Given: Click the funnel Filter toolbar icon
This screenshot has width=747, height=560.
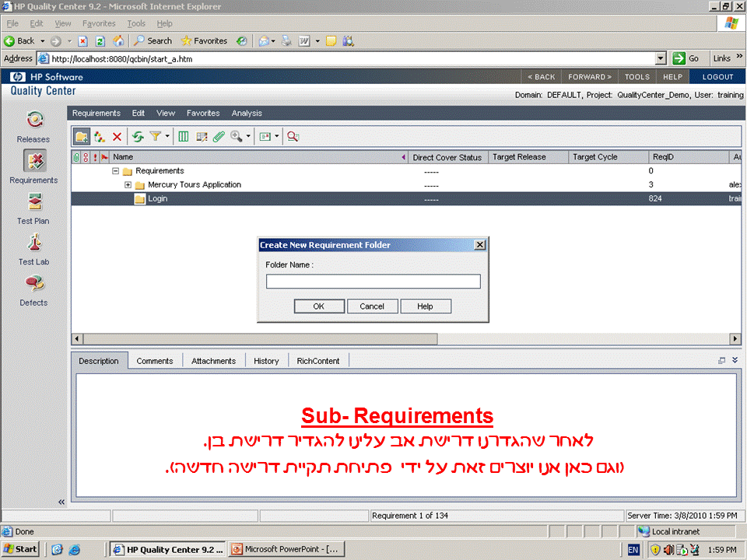Looking at the screenshot, I should 155,137.
